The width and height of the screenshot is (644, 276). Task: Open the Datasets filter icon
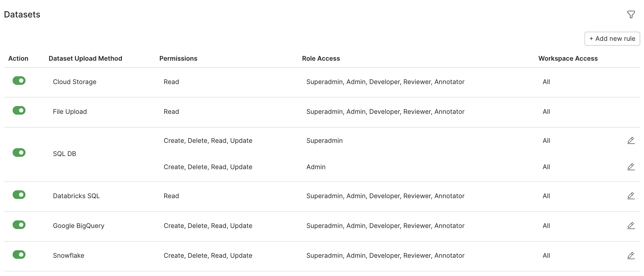tap(631, 14)
